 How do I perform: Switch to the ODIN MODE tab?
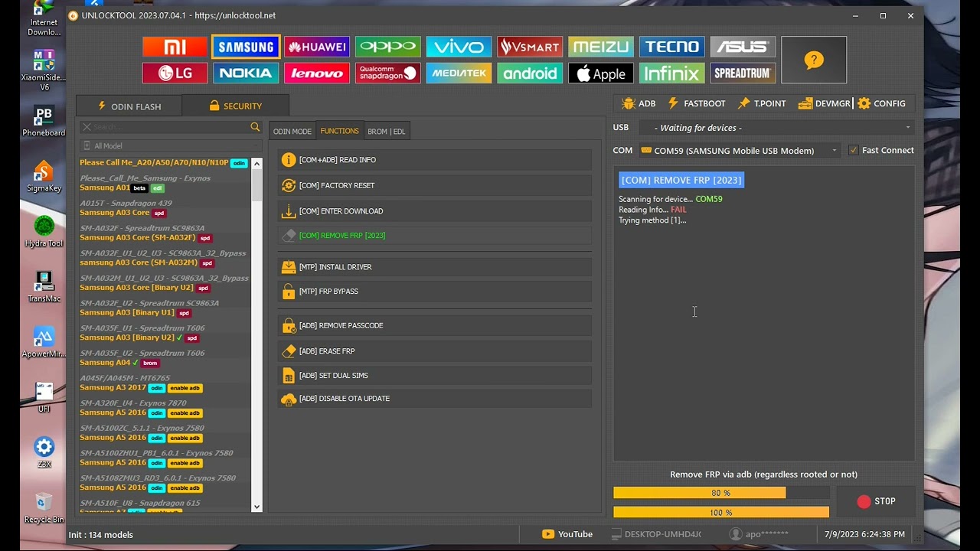pos(292,132)
